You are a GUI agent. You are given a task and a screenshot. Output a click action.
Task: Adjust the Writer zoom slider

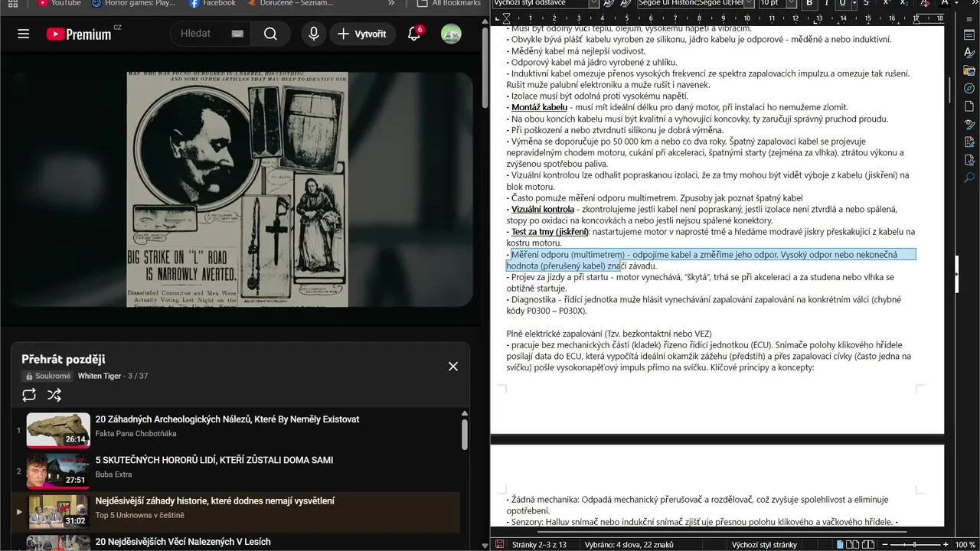[916, 544]
